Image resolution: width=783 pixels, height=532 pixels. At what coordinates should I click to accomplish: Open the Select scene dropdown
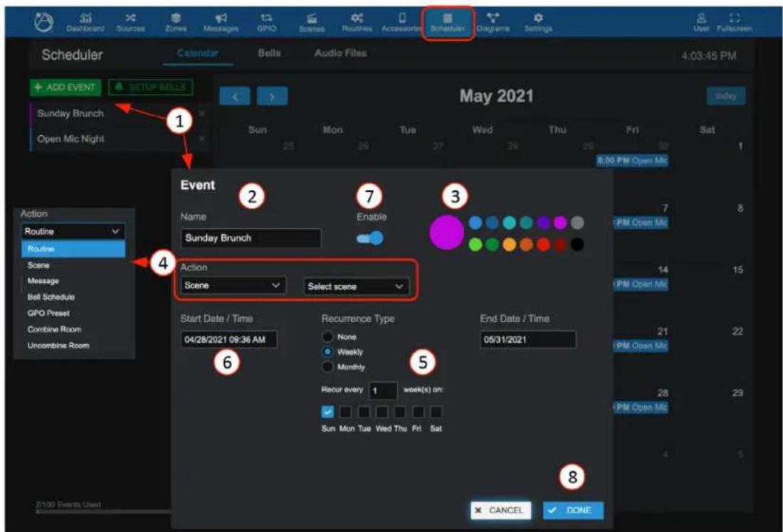tap(356, 287)
